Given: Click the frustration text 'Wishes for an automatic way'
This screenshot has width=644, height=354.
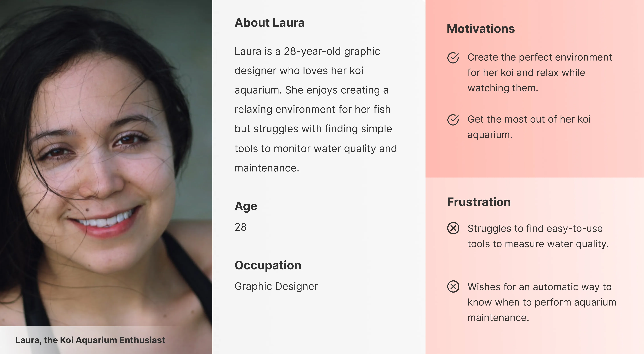Looking at the screenshot, I should point(542,302).
